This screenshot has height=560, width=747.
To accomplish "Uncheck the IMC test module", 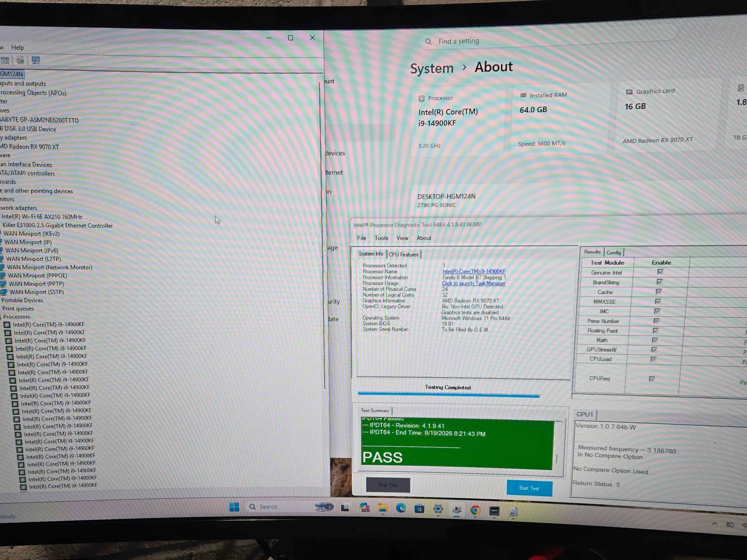I will point(657,311).
